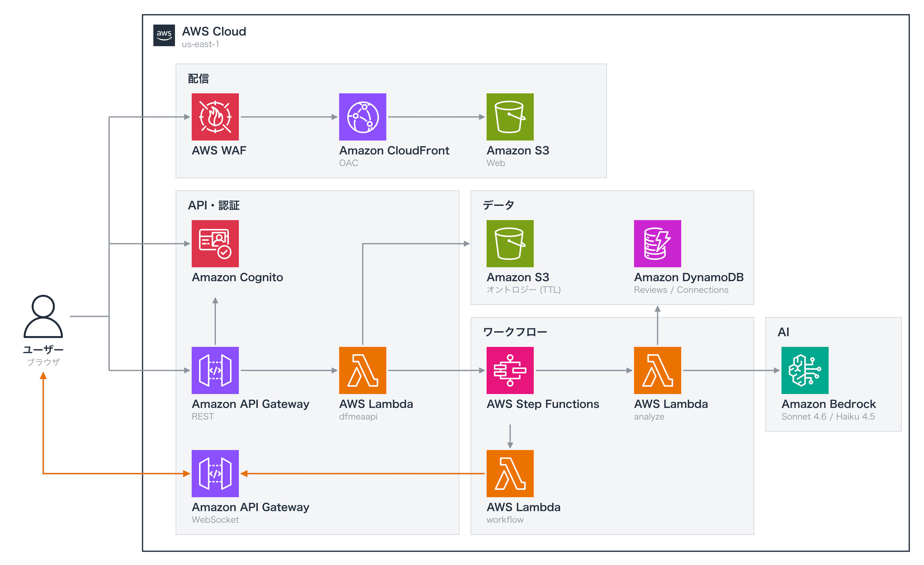
Task: Click the "AWS WAF" label
Action: 219,150
